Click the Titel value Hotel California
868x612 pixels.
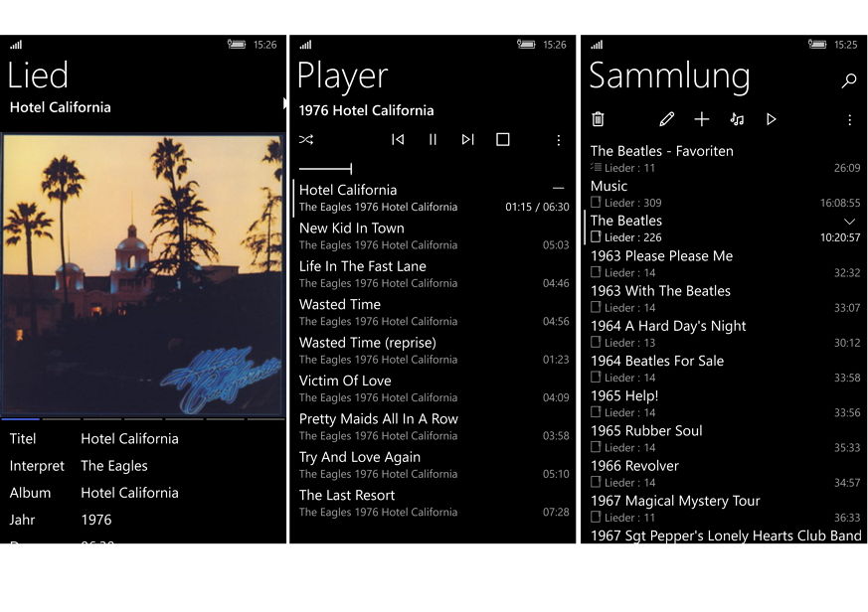tap(129, 439)
